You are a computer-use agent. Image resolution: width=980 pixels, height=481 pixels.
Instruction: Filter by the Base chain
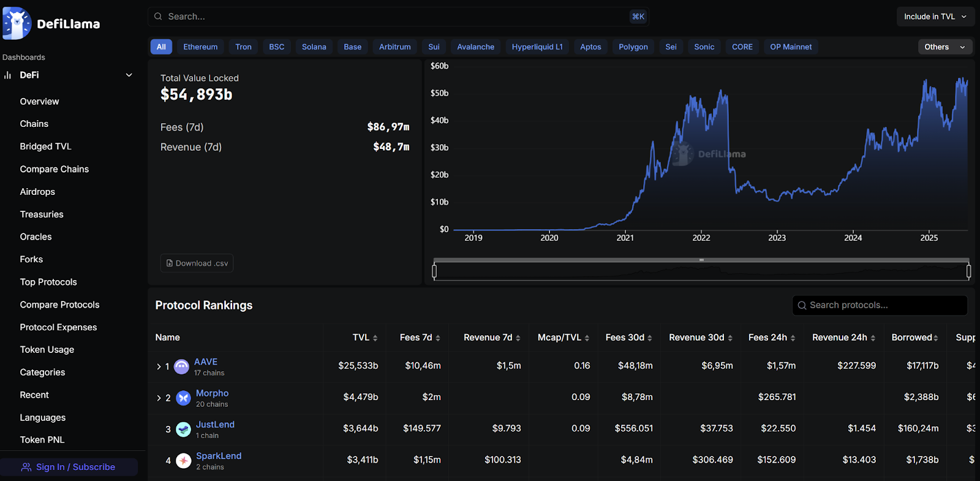coord(353,47)
